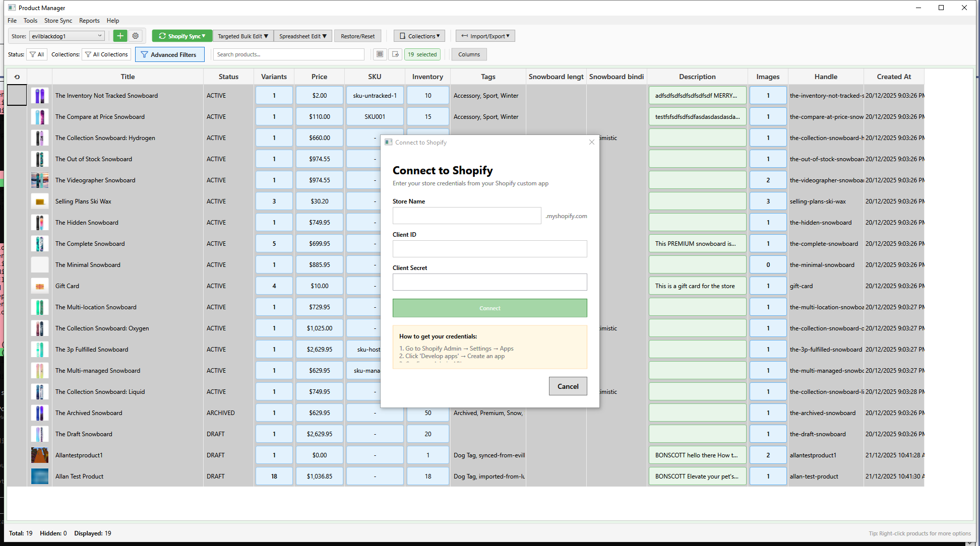This screenshot has height=546, width=980.
Task: Expand the Targeted Bulk Edit dropdown
Action: click(243, 36)
